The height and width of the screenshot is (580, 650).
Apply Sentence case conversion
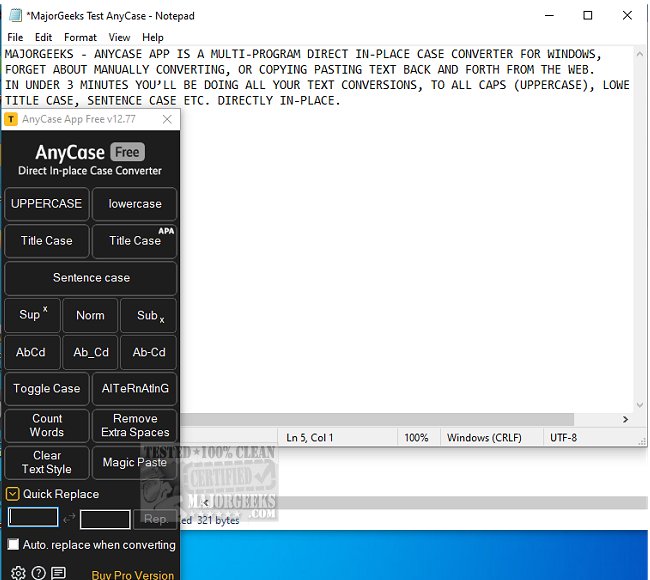click(91, 278)
